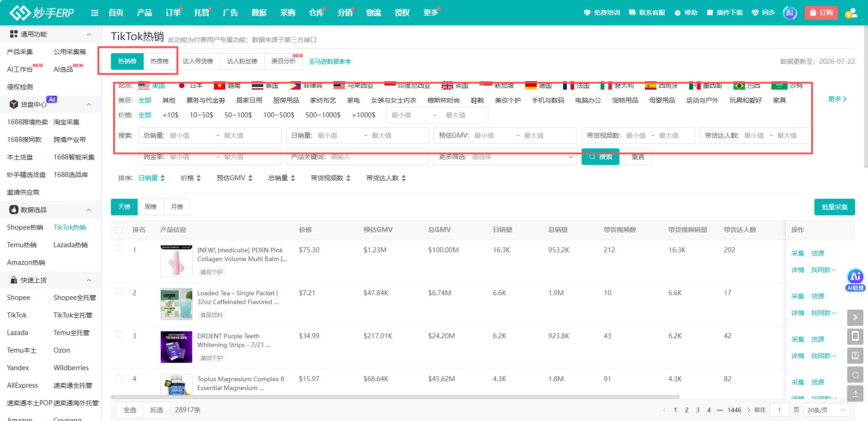Click the 同步 sync icon in header
Image resolution: width=868 pixels, height=421 pixels.
[755, 13]
